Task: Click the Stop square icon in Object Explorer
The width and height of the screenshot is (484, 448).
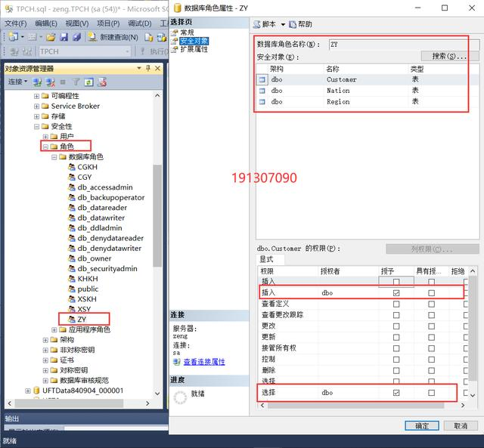Action: tap(63, 82)
